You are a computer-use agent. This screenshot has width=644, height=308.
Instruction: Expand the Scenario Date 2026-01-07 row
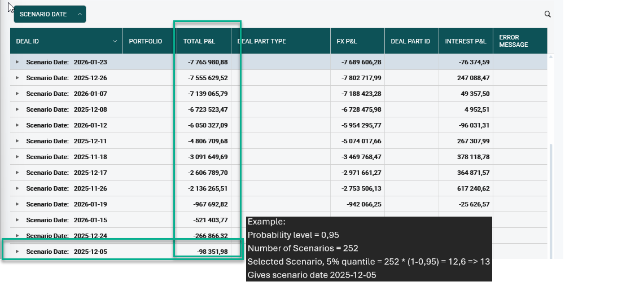click(x=17, y=94)
